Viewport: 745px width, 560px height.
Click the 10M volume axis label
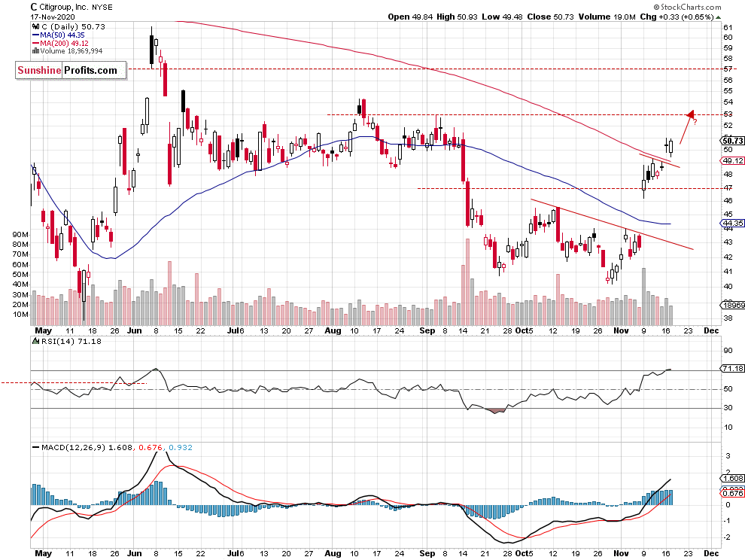tap(20, 314)
